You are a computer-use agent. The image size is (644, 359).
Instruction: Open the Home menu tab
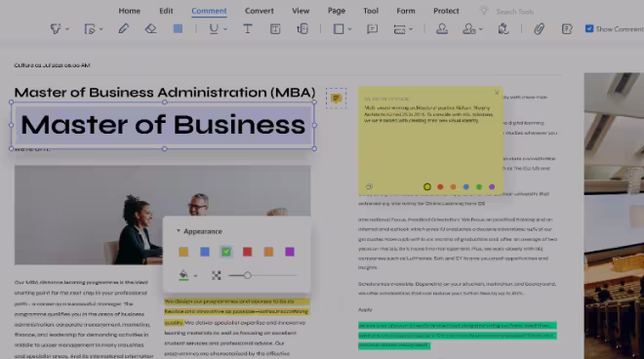pyautogui.click(x=130, y=11)
